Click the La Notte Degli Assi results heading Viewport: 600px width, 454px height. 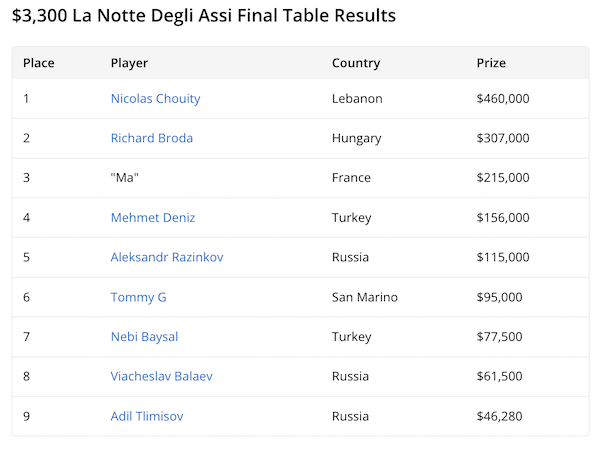203,16
